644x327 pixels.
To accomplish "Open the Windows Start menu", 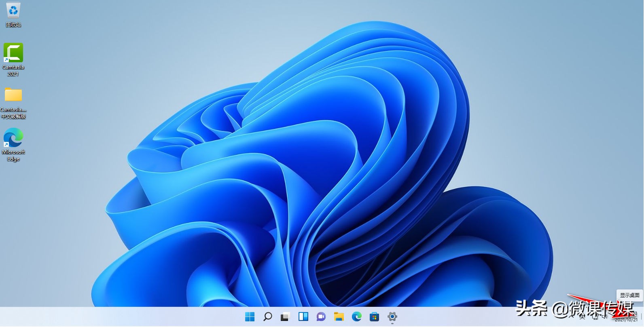I will pyautogui.click(x=250, y=317).
